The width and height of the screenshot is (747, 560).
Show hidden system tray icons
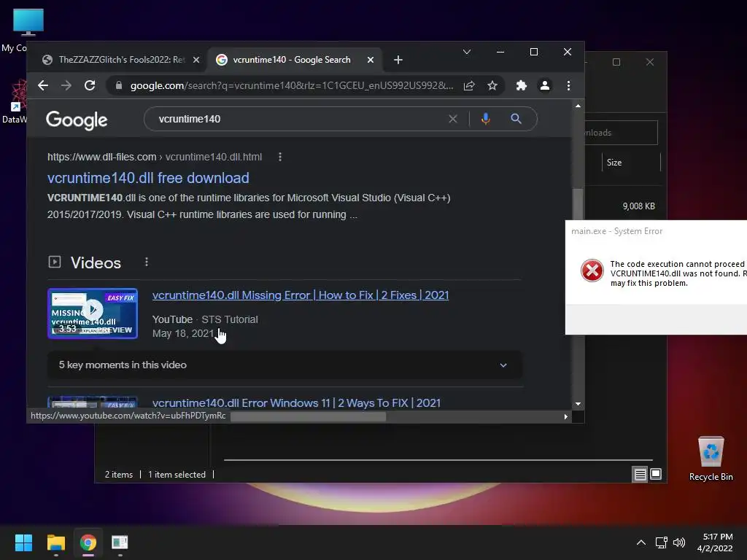[x=641, y=542]
